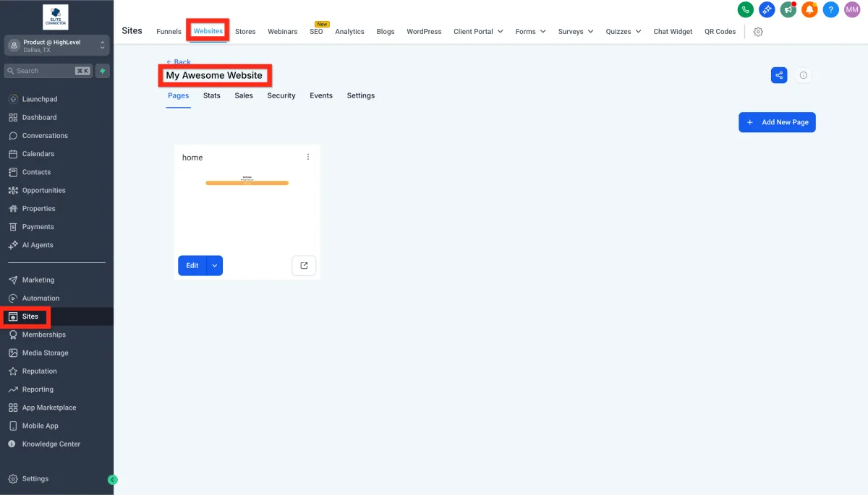Switch to the WordPress tab
The image size is (868, 495).
[x=424, y=32]
